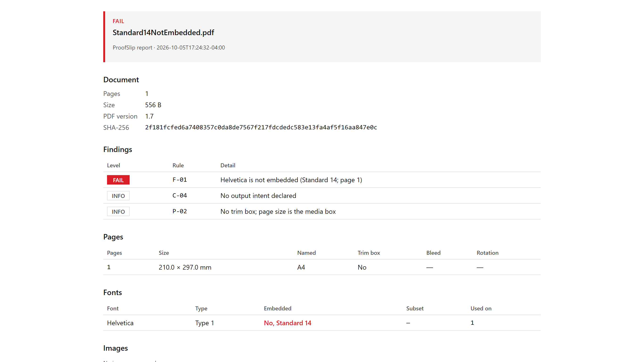Select the file size value 556 B
This screenshot has width=644, height=362.
click(153, 105)
